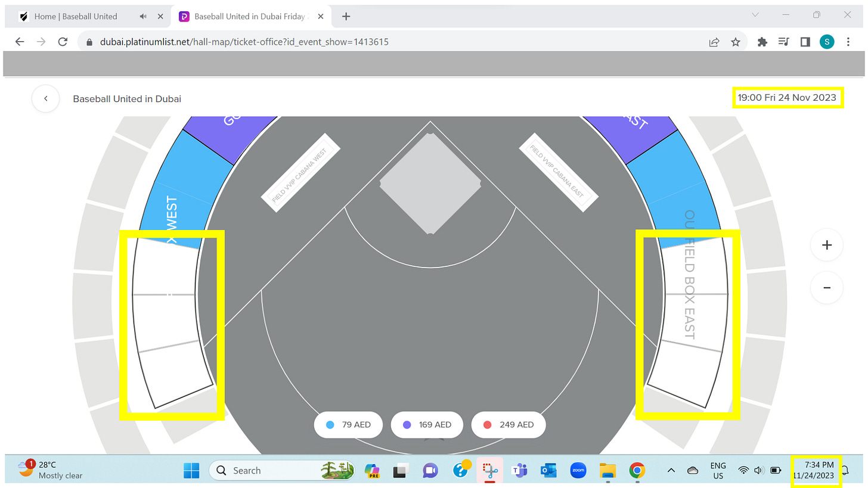The image size is (868, 488).
Task: Switch the ENG US input language
Action: (718, 471)
